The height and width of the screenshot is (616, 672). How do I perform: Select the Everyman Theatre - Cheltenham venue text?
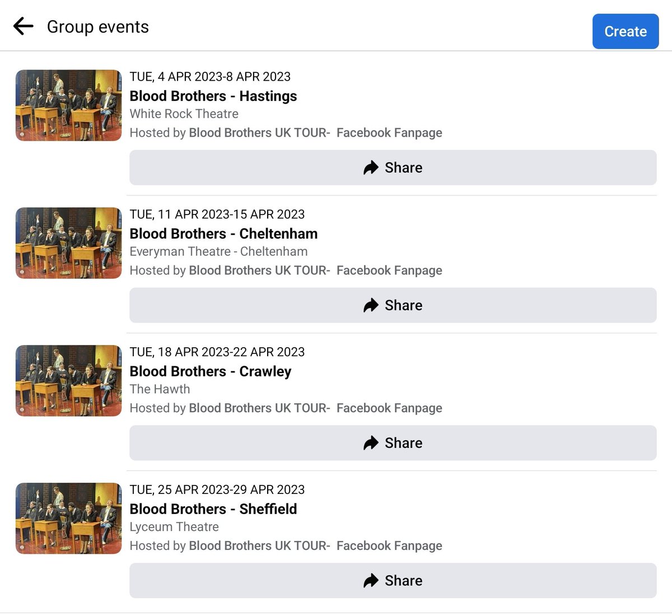click(218, 251)
